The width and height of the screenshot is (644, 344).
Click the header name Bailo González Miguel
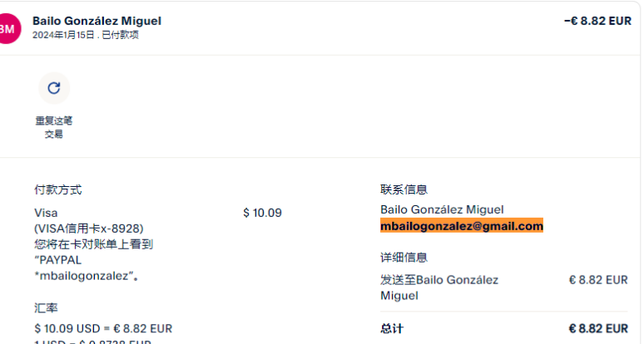pos(97,21)
